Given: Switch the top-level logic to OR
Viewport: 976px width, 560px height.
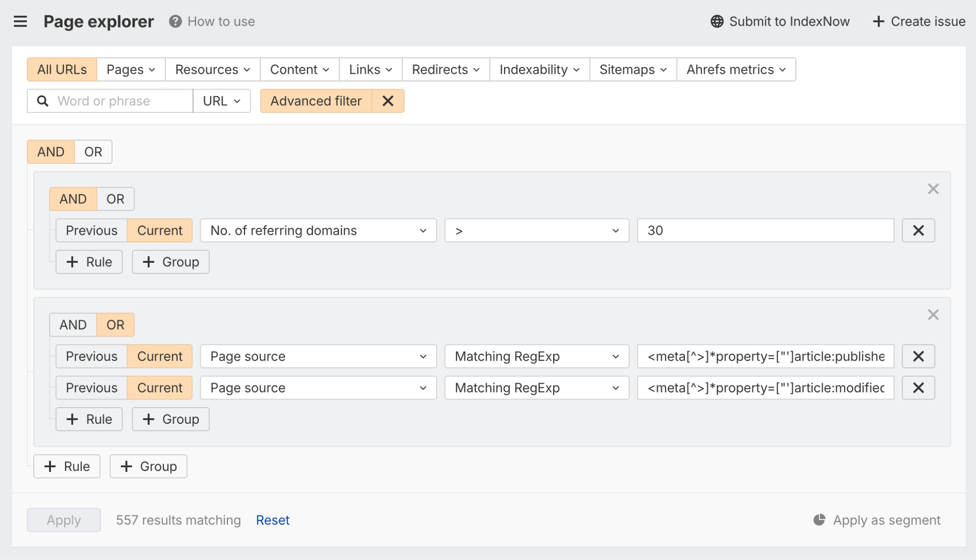Looking at the screenshot, I should coord(93,151).
